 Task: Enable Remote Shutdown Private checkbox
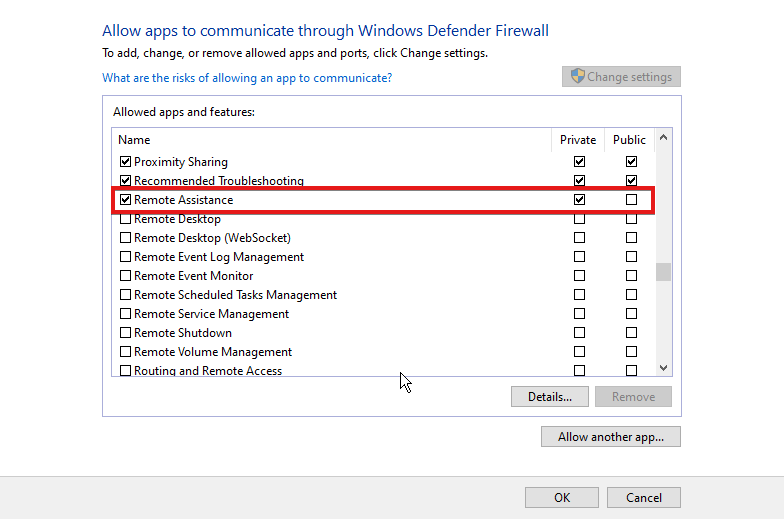pyautogui.click(x=580, y=332)
